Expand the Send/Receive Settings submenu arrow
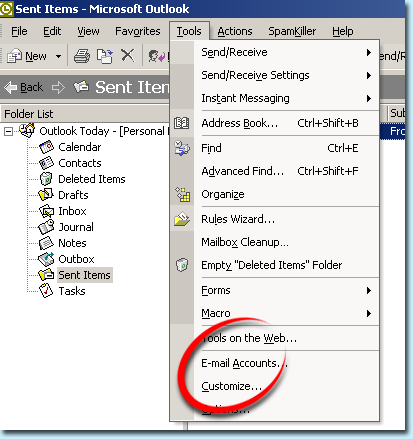The width and height of the screenshot is (413, 439). tap(369, 75)
